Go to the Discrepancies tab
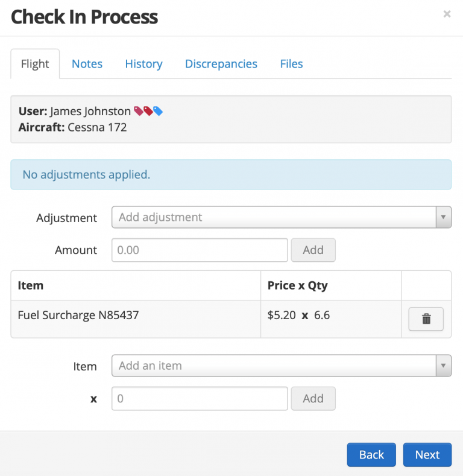 click(x=221, y=64)
